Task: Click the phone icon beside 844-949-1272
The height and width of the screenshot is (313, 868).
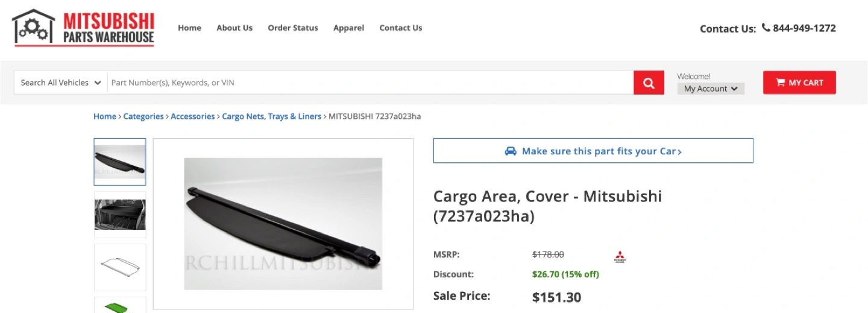Action: pos(766,28)
